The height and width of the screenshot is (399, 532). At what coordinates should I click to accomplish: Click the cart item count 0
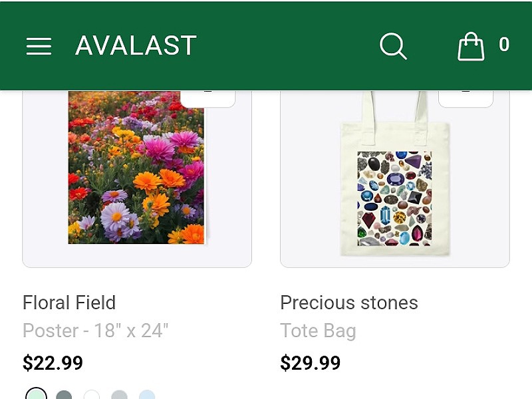[504, 45]
